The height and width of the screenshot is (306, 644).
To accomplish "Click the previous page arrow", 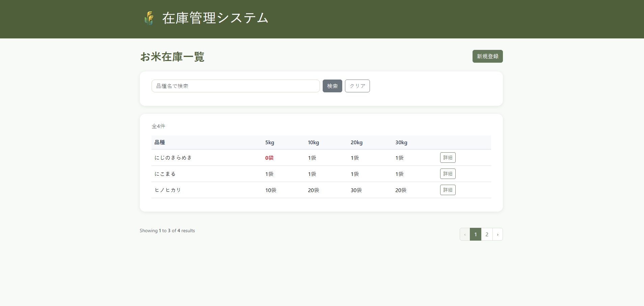I will point(465,234).
